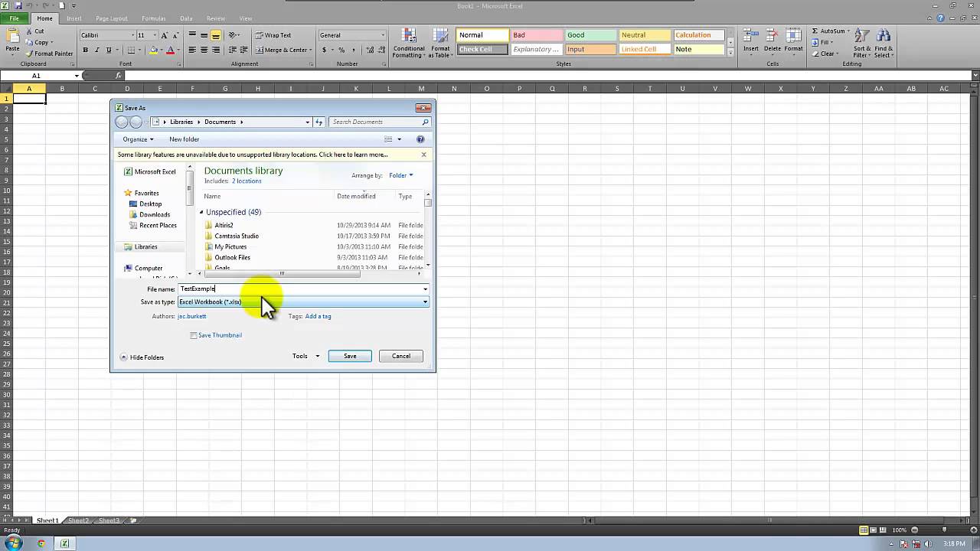Open the File name history dropdown arrow
The image size is (980, 551).
point(425,289)
